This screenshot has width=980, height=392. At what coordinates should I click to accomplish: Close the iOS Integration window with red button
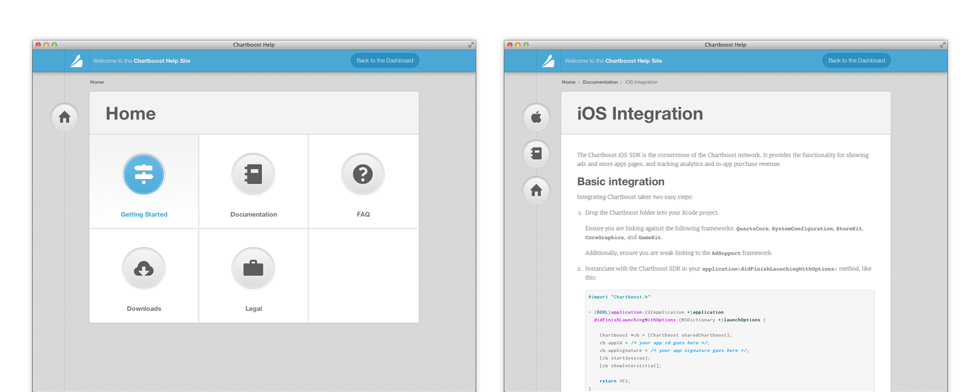point(510,44)
